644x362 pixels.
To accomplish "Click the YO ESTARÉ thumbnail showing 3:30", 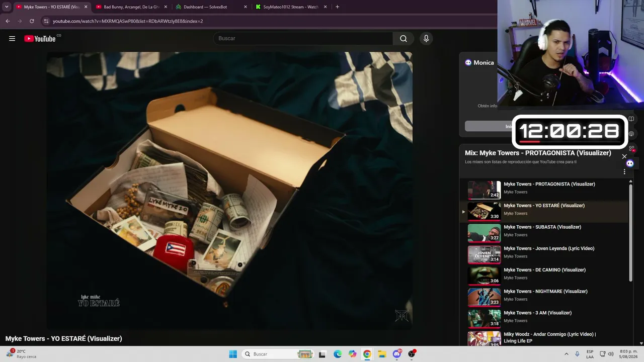I will click(485, 212).
